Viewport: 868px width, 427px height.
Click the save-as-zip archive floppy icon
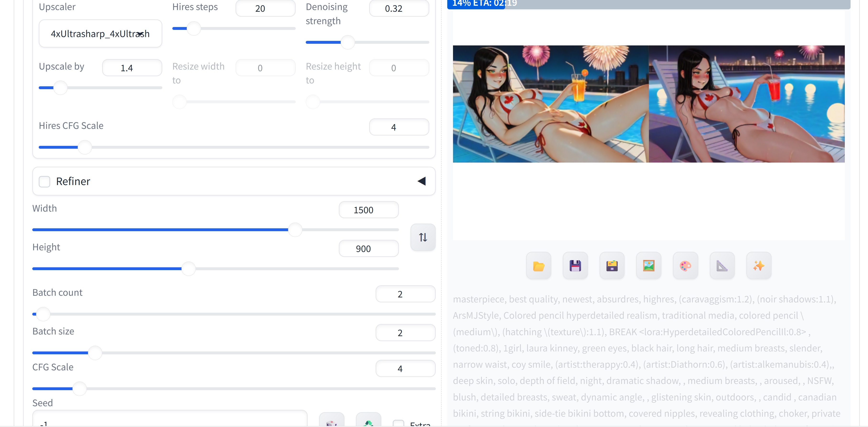coord(612,266)
